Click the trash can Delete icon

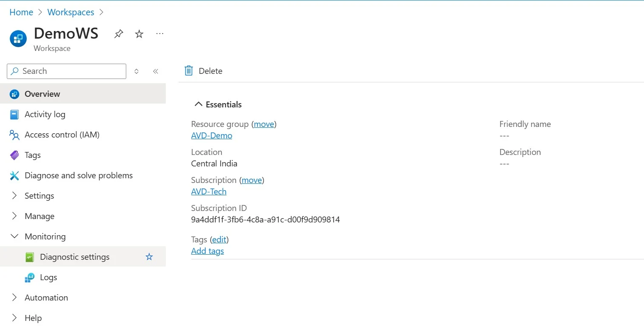(189, 71)
